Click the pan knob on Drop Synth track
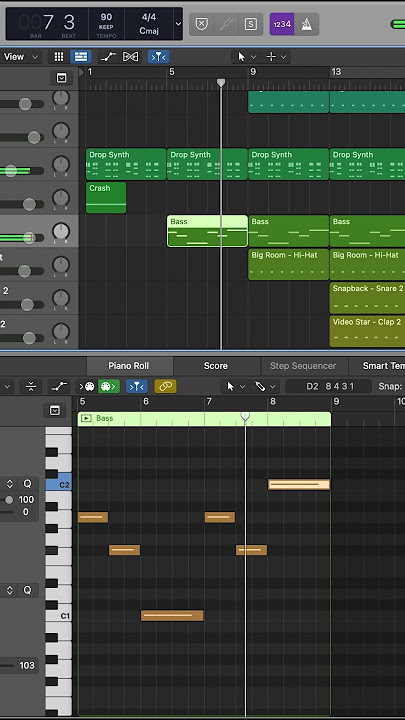The image size is (405, 720). [x=61, y=165]
